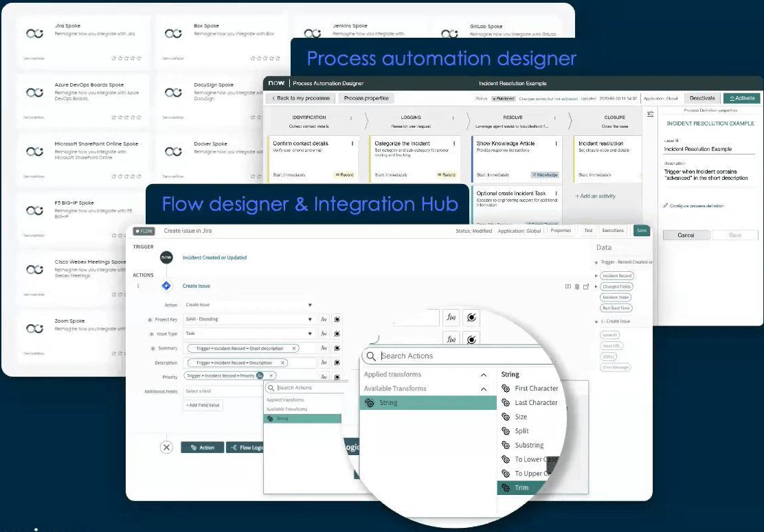Click the delete trash icon for Create Issue
The width and height of the screenshot is (764, 532).
point(577,287)
